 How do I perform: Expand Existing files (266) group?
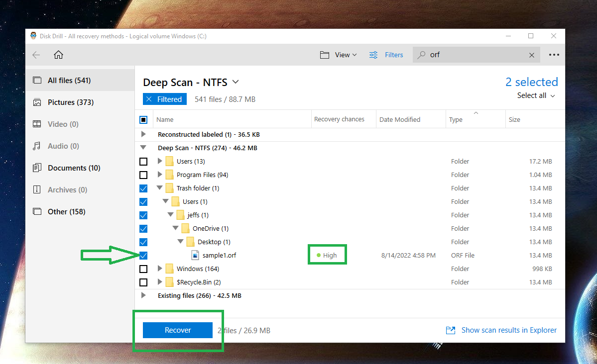coord(143,295)
